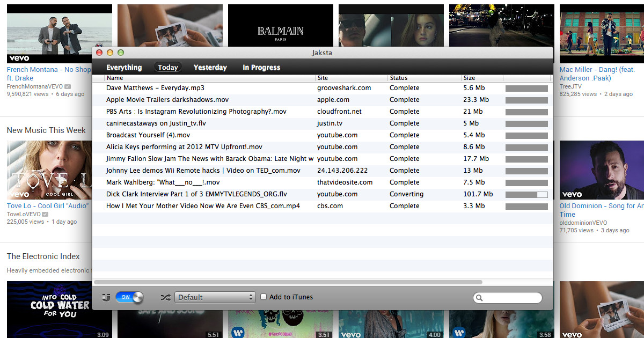Open Mac Miller - Dang! video link

[597, 74]
